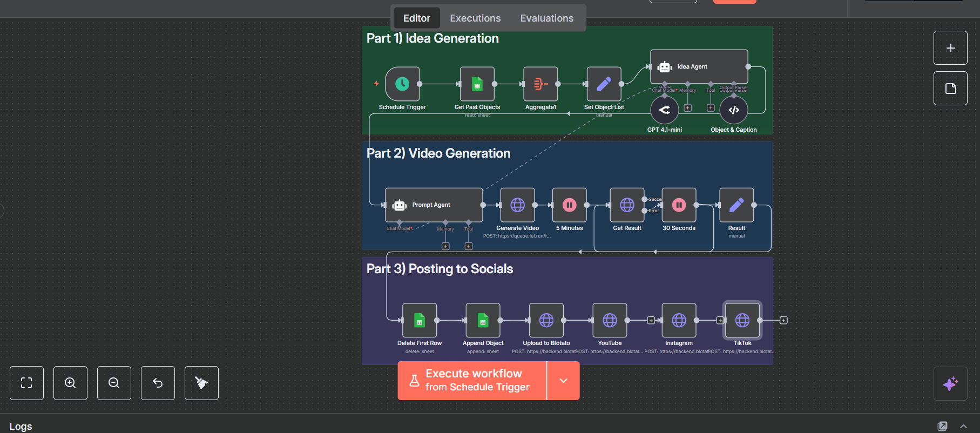Open the AI assistant sparkle button
The image size is (980, 433).
950,384
